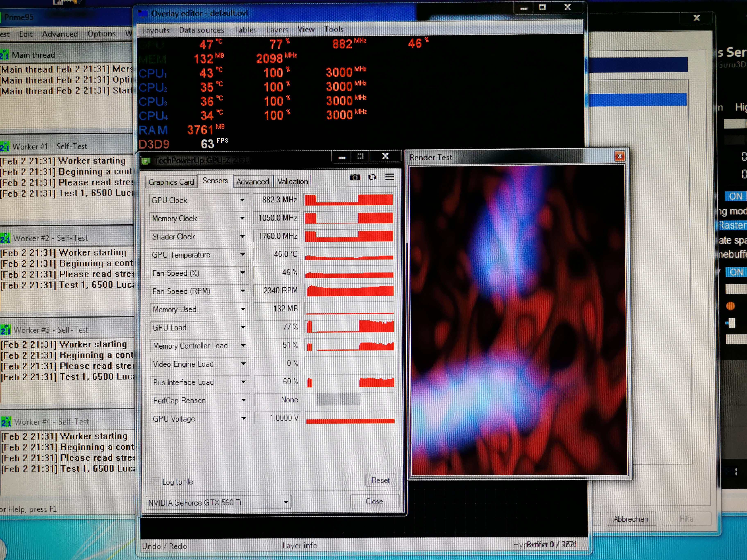The height and width of the screenshot is (560, 747).
Task: Click the Main thread window icon
Action: pos(4,55)
